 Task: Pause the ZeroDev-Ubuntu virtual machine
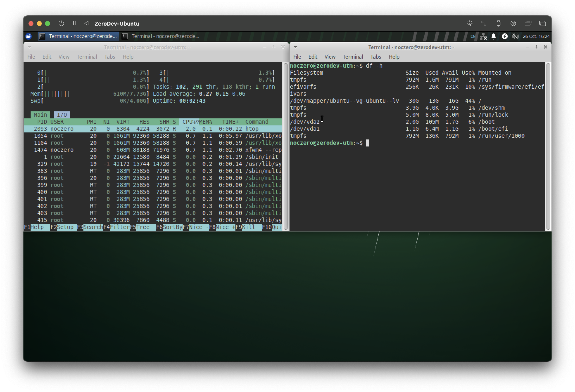[74, 24]
